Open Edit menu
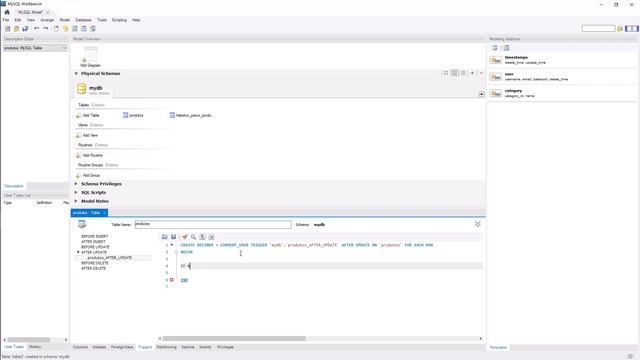Image resolution: width=640 pixels, height=360 pixels. pyautogui.click(x=18, y=20)
